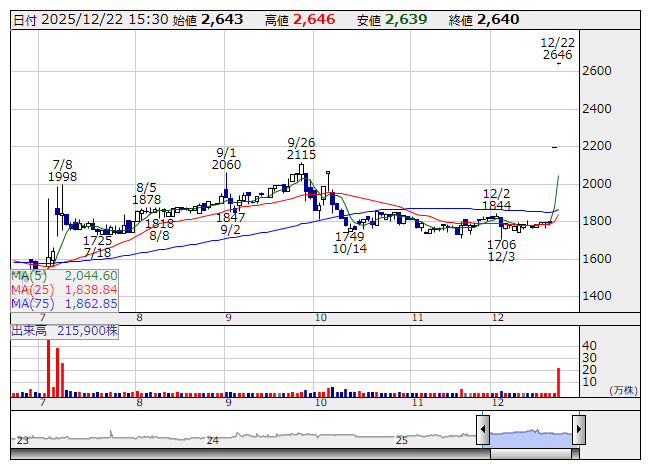The height and width of the screenshot is (470, 653).
Task: Click the left arrow range handle
Action: [x=483, y=429]
